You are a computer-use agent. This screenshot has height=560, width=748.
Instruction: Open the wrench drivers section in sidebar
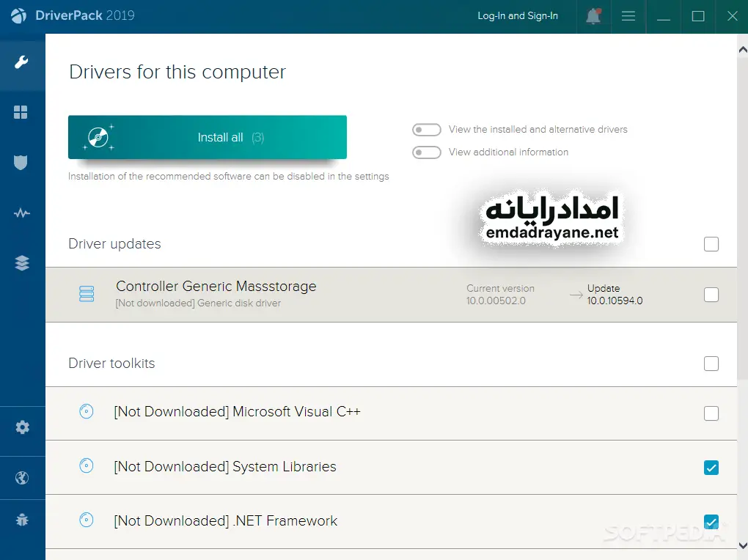[22, 62]
